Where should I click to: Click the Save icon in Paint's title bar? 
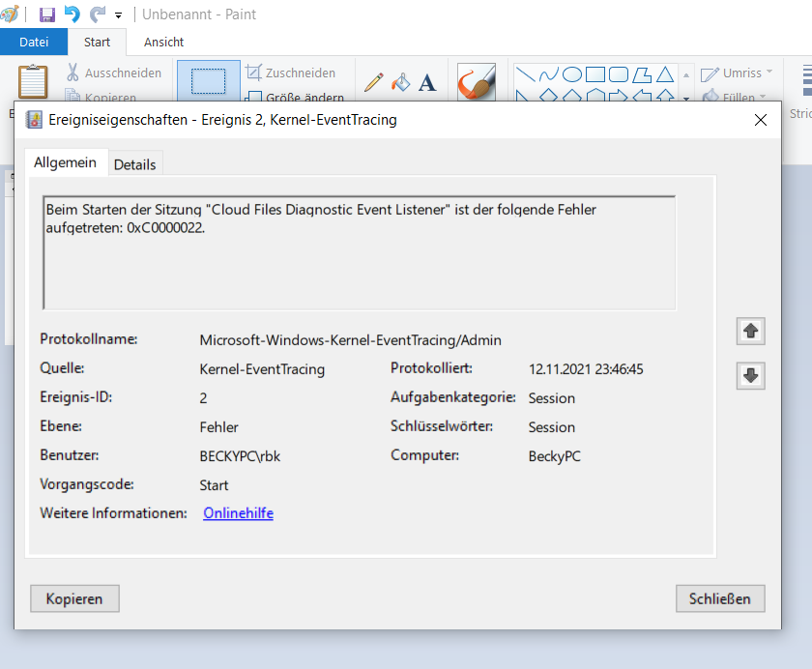click(46, 15)
